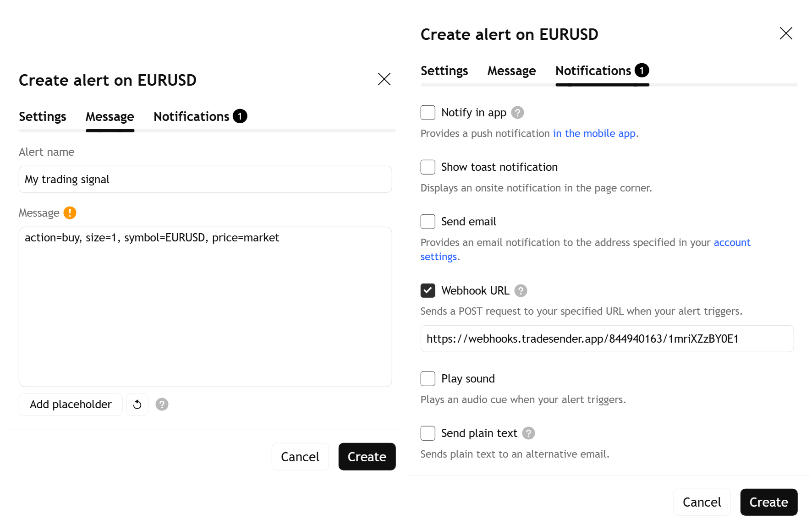The image size is (812, 530).
Task: Check Show toast notification
Action: [x=427, y=167]
